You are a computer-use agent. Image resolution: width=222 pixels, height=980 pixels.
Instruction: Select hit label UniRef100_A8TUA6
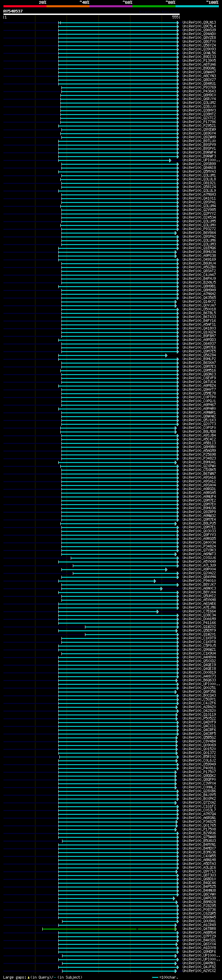pyautogui.click(x=199, y=64)
